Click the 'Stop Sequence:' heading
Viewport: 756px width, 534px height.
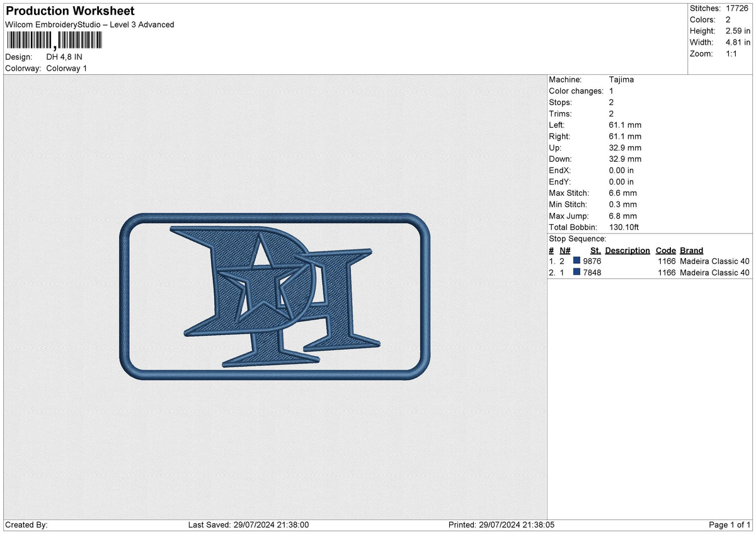coord(578,239)
